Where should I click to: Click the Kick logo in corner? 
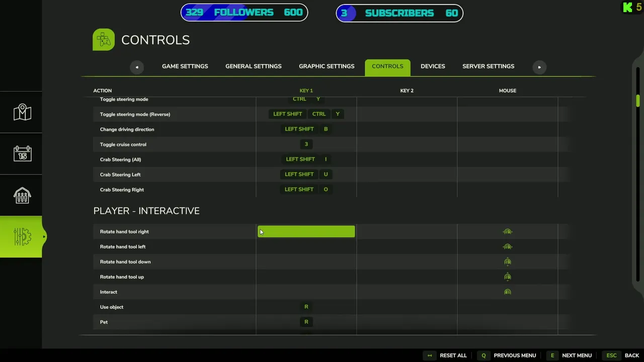click(627, 8)
